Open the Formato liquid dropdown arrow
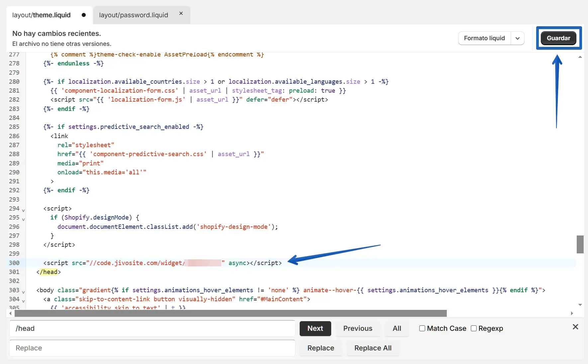This screenshot has height=364, width=588. [x=517, y=38]
